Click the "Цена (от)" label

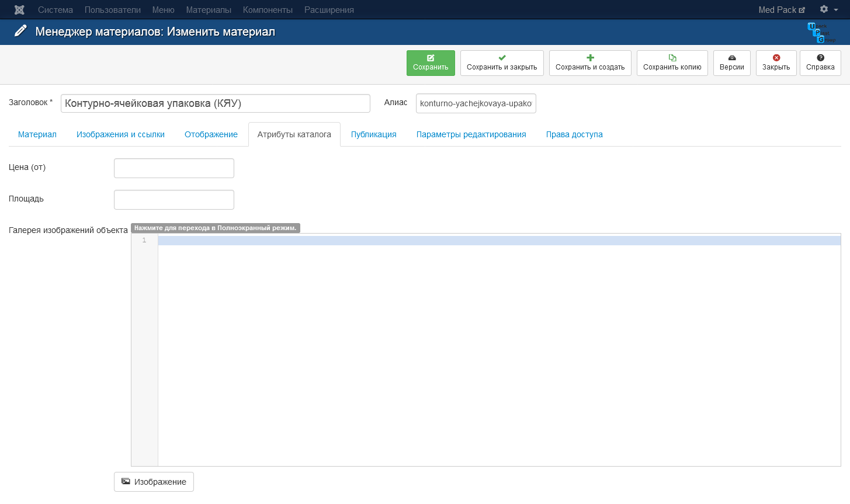27,167
